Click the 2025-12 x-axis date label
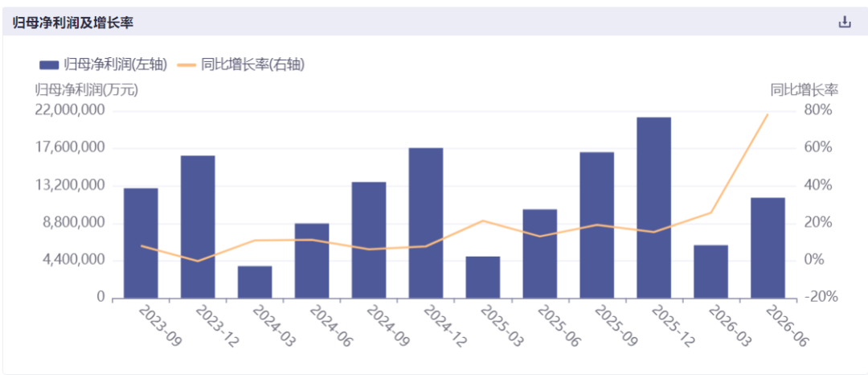This screenshot has width=868, height=375. [673, 326]
